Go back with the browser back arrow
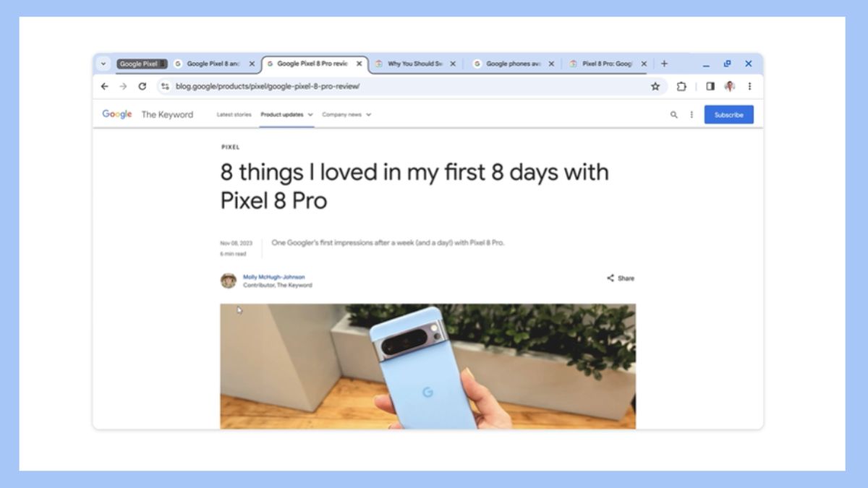Image resolution: width=868 pixels, height=488 pixels. point(104,86)
